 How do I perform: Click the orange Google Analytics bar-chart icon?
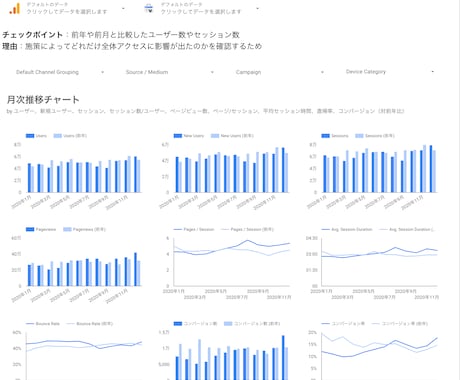tap(15, 8)
